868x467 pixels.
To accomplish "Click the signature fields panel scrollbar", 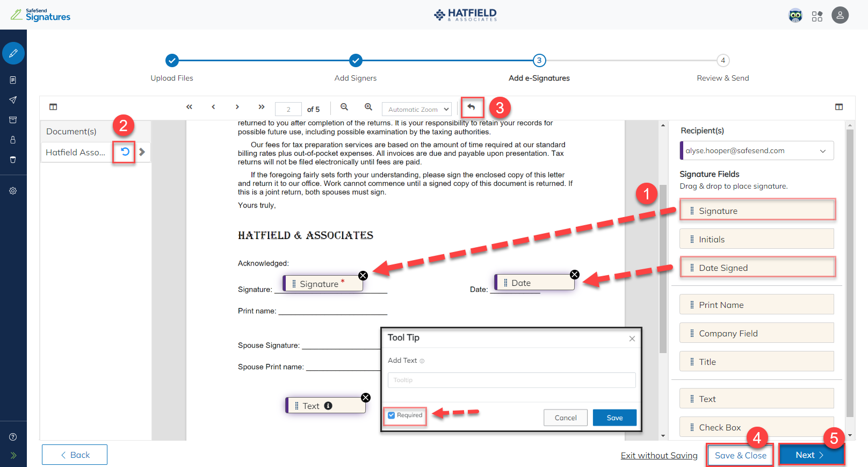I will point(850,269).
